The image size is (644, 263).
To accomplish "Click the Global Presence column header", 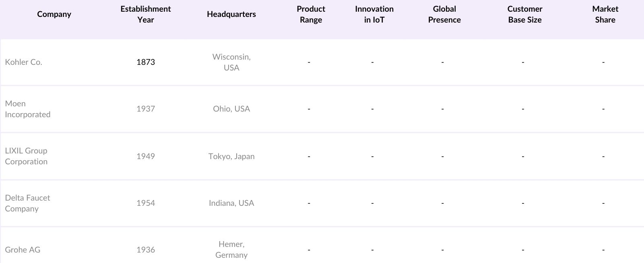I will pos(444,14).
